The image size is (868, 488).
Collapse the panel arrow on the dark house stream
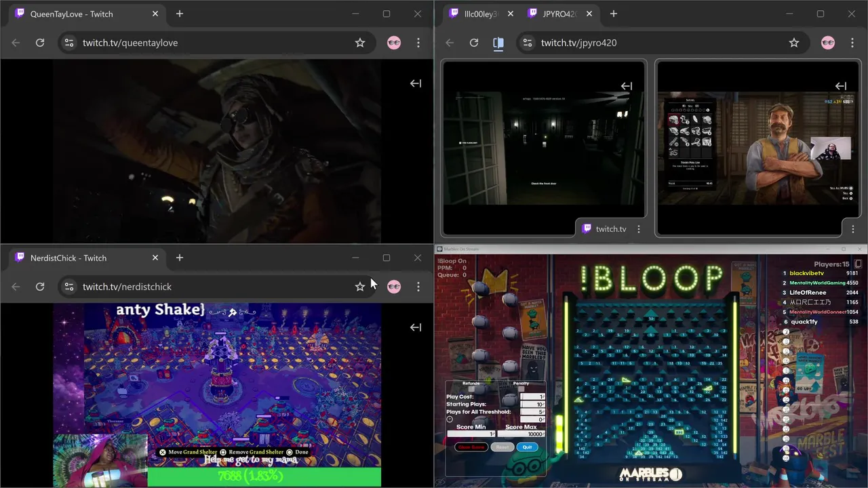pos(627,86)
